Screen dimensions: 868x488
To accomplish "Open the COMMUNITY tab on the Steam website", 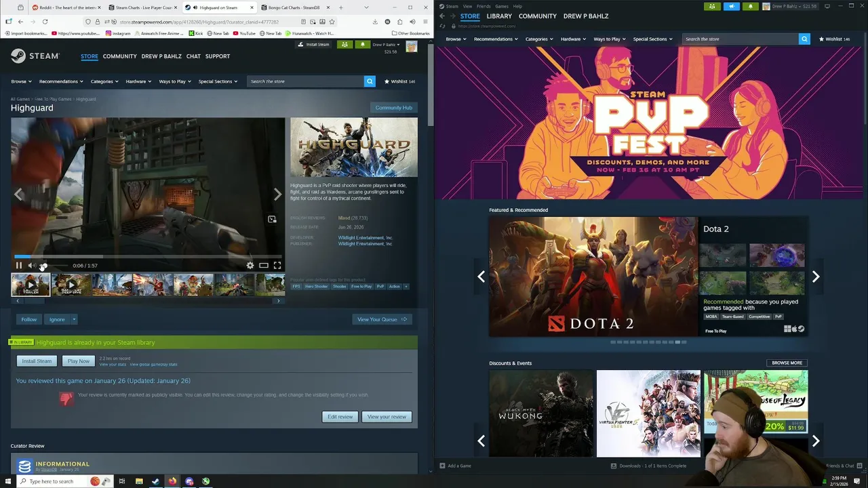I will tap(120, 56).
